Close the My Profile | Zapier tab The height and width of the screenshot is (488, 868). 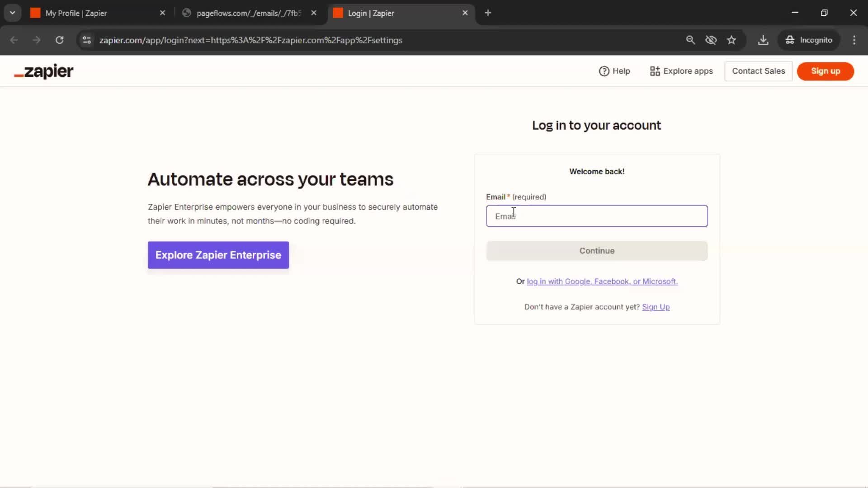(163, 13)
